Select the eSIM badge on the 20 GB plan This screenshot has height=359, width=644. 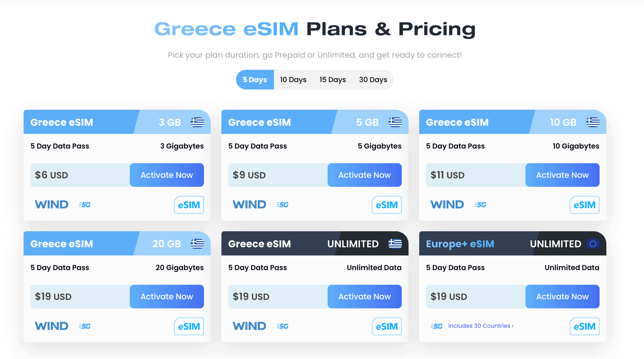pos(189,326)
